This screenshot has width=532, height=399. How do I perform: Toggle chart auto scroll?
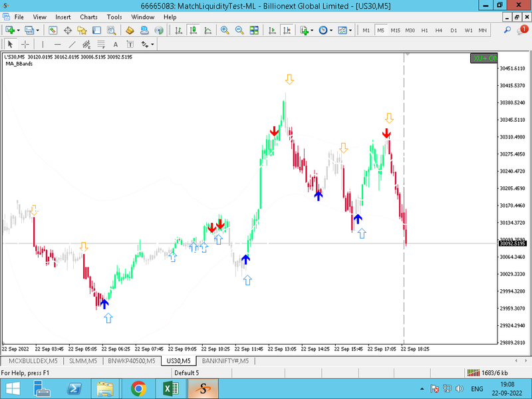pos(272,30)
